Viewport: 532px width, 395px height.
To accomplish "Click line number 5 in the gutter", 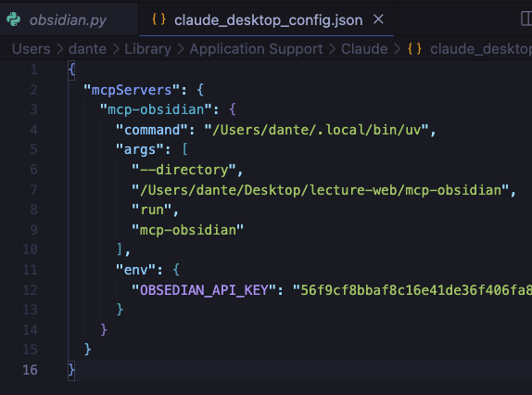I will [33, 149].
